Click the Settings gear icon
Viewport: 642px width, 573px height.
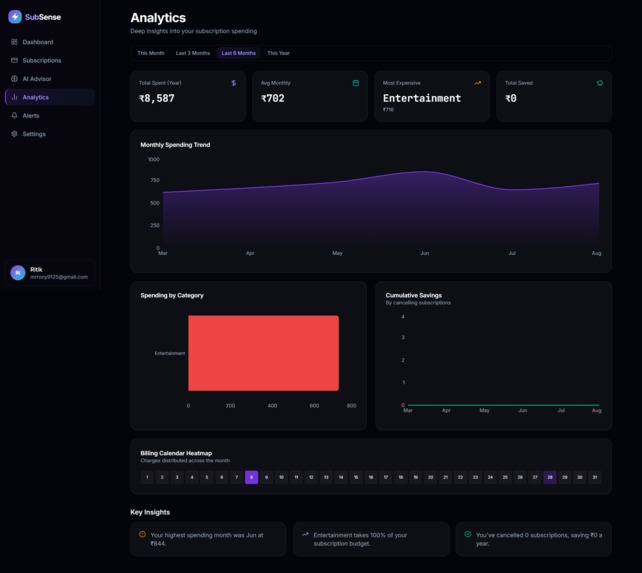14,134
